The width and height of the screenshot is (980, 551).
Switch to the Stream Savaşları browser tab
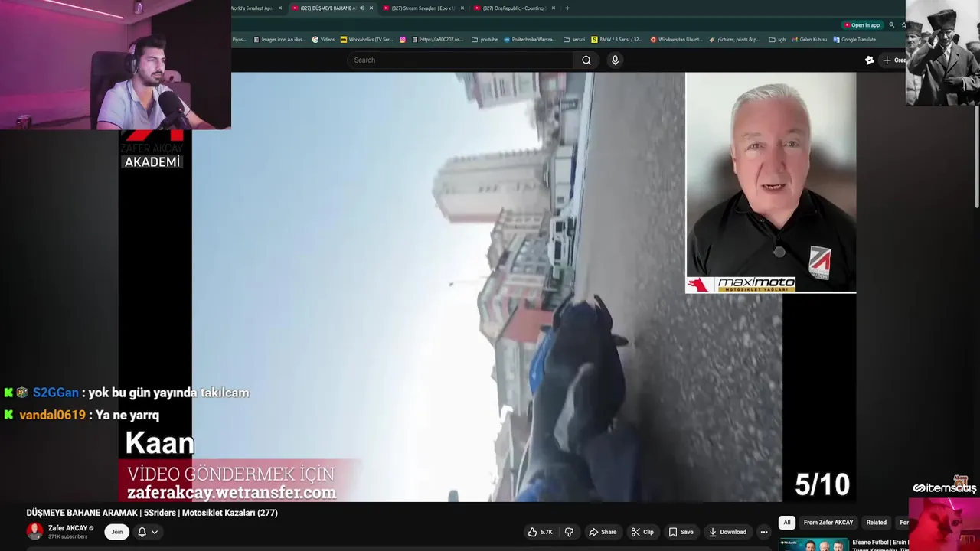point(423,8)
